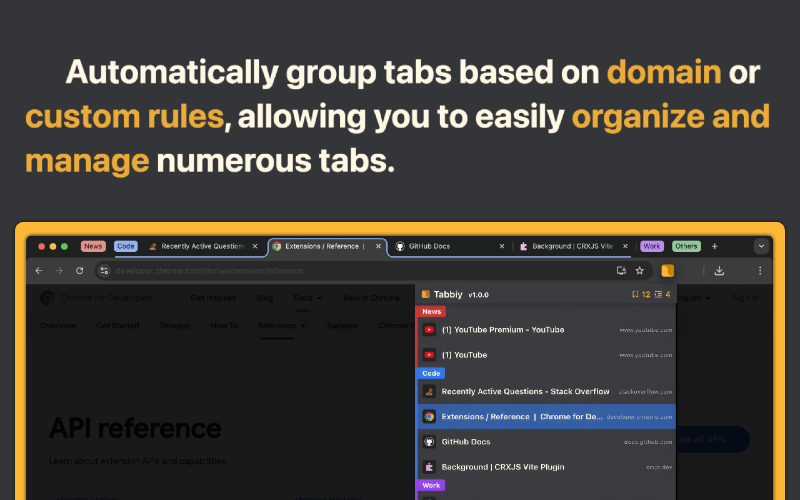
Task: Expand the Docs dropdown in site nav
Action: point(308,297)
